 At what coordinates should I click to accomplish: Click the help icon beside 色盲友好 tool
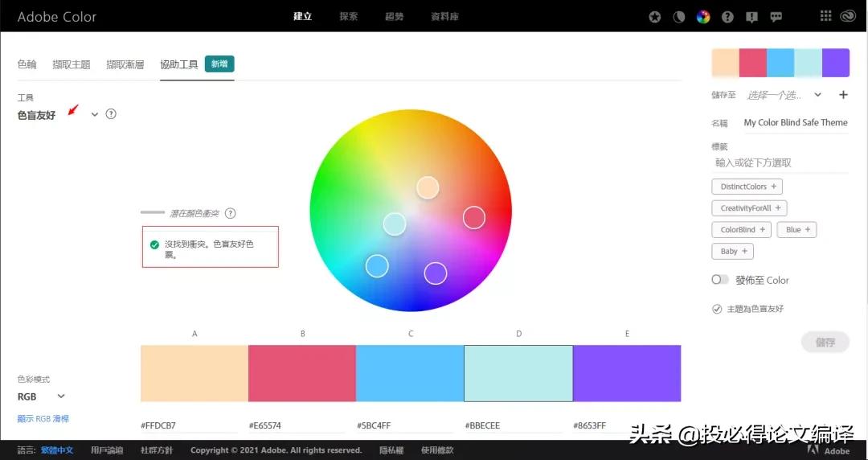pyautogui.click(x=111, y=114)
